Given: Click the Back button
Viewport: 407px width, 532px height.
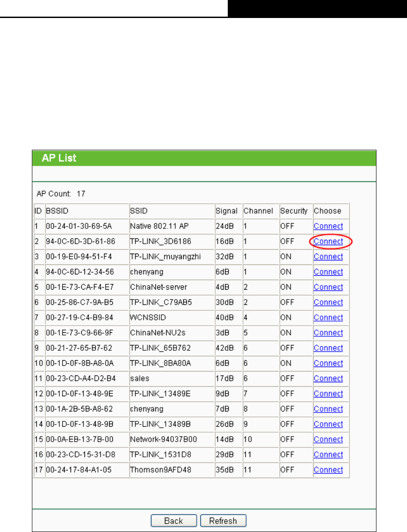Looking at the screenshot, I should 174,521.
